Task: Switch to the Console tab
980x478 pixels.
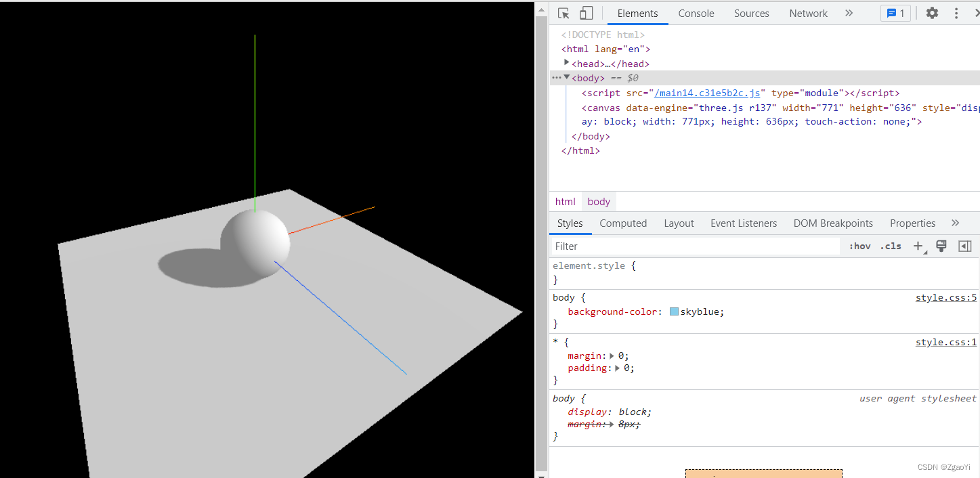Action: click(696, 14)
